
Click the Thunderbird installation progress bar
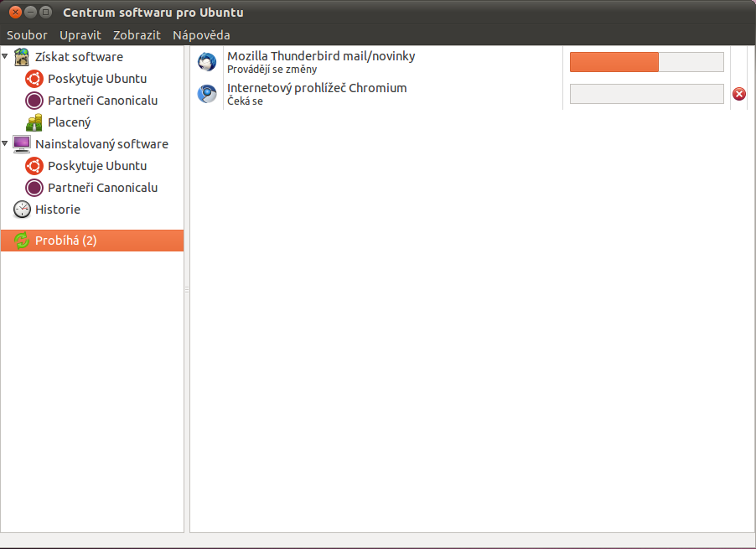coord(646,62)
